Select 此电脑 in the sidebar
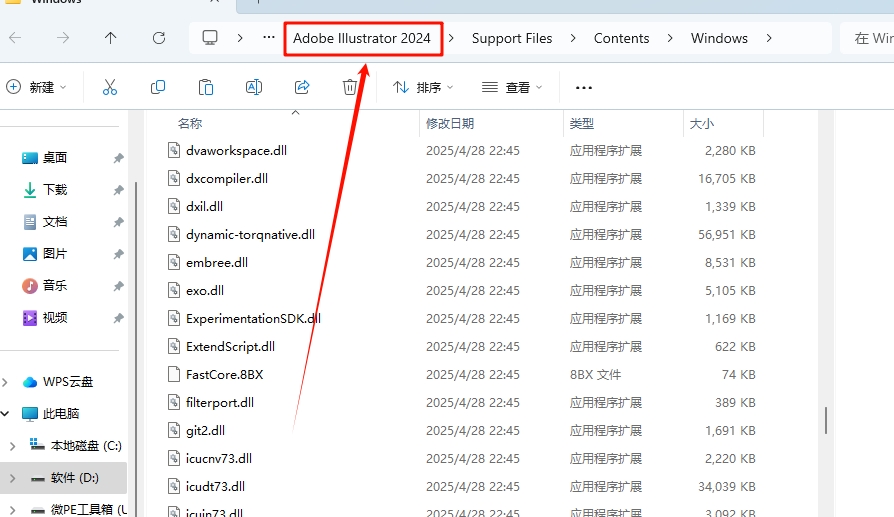894x517 pixels. pyautogui.click(x=61, y=414)
